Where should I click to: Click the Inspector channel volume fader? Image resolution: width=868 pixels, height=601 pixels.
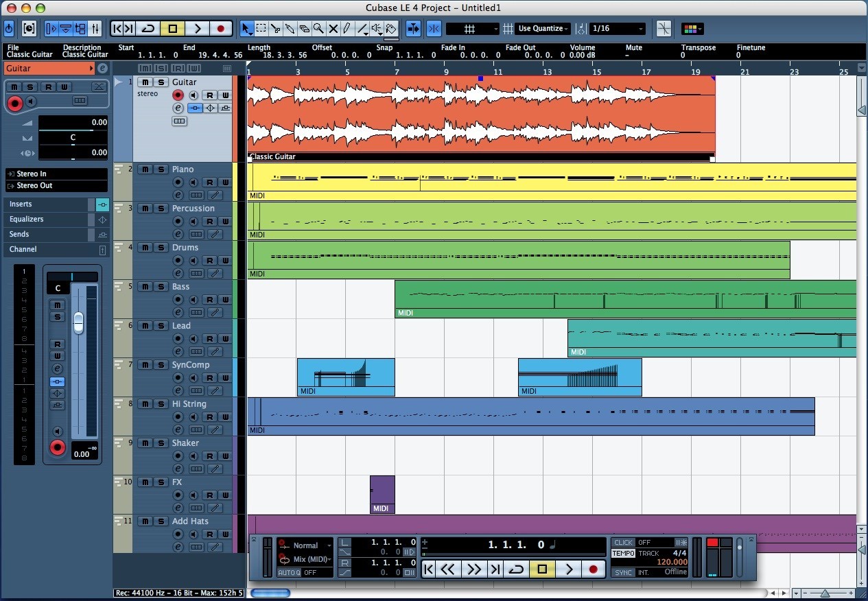point(78,322)
